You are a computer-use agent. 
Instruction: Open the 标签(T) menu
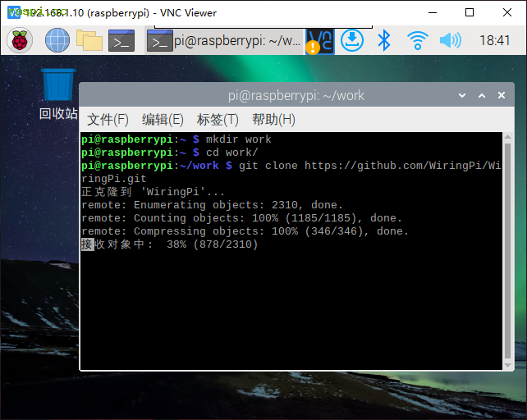218,120
